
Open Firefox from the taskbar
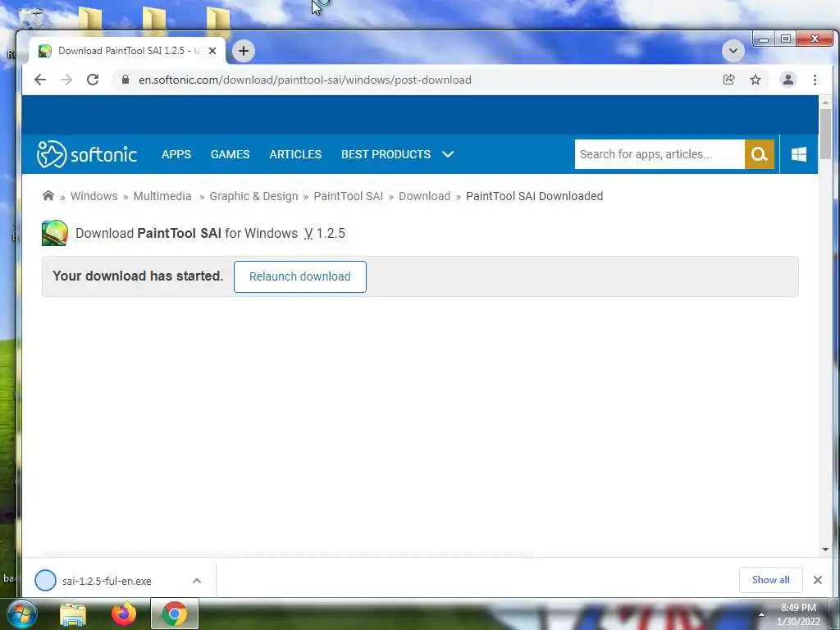click(124, 614)
